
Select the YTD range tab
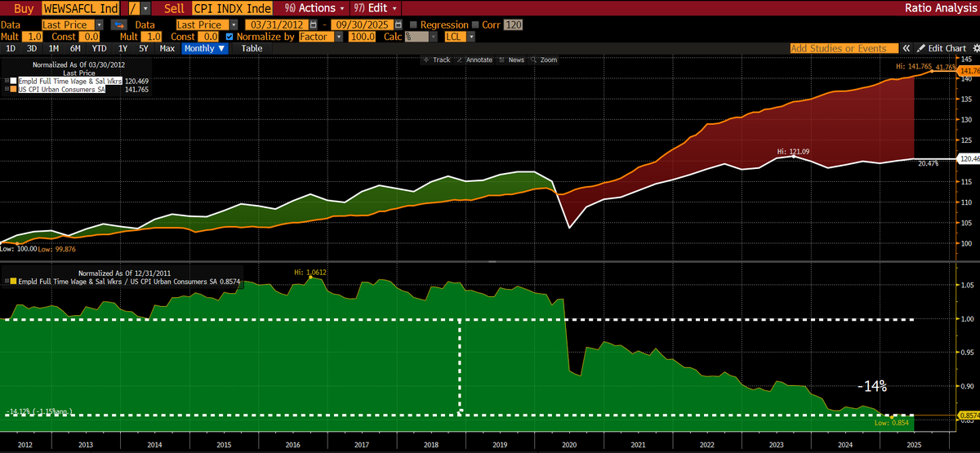pyautogui.click(x=99, y=48)
